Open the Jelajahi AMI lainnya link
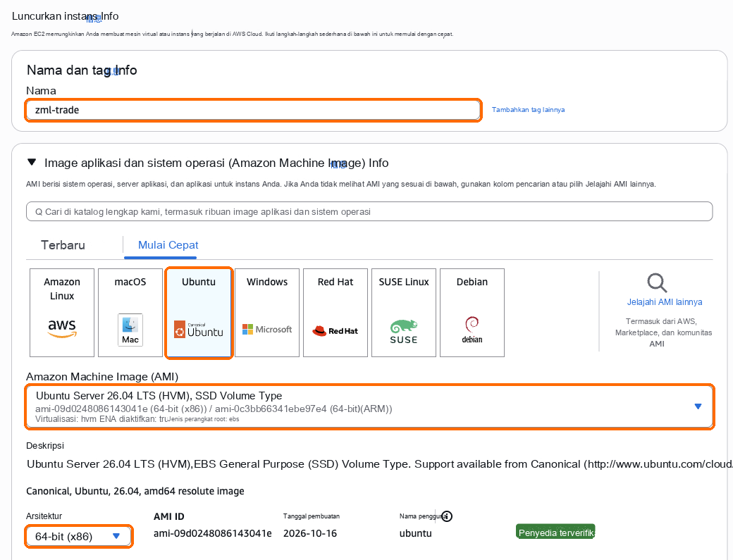 [x=664, y=302]
